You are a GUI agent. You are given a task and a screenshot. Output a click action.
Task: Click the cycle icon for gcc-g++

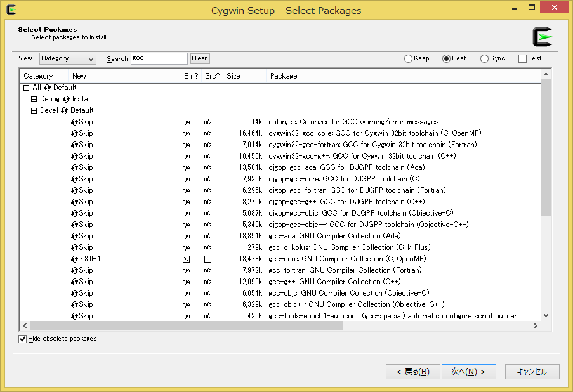coord(74,282)
